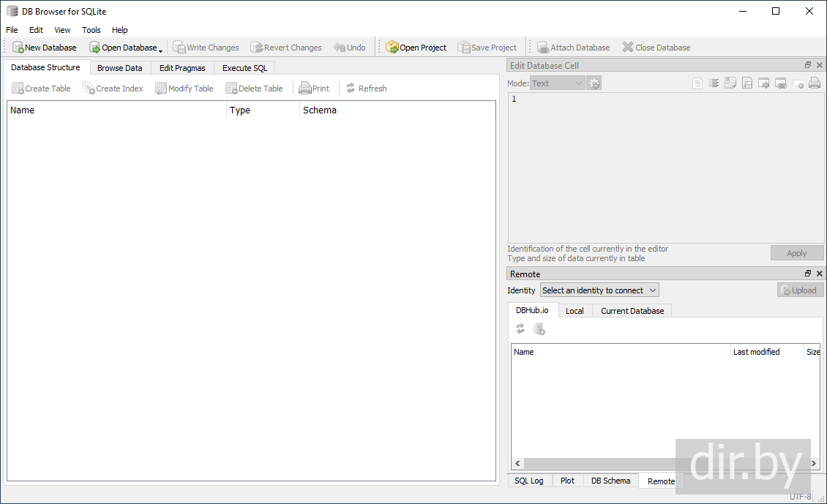The width and height of the screenshot is (827, 504).
Task: Click the Refresh icon in Database Structure
Action: coord(351,89)
